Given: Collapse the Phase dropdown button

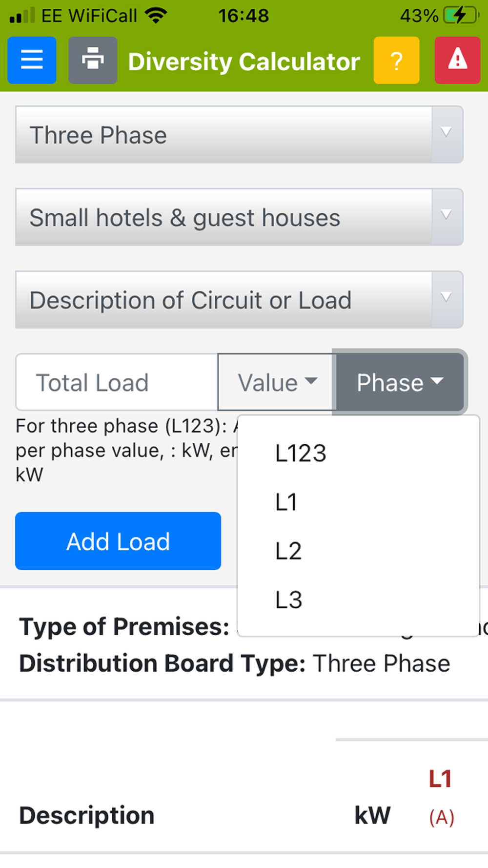Looking at the screenshot, I should coord(399,382).
